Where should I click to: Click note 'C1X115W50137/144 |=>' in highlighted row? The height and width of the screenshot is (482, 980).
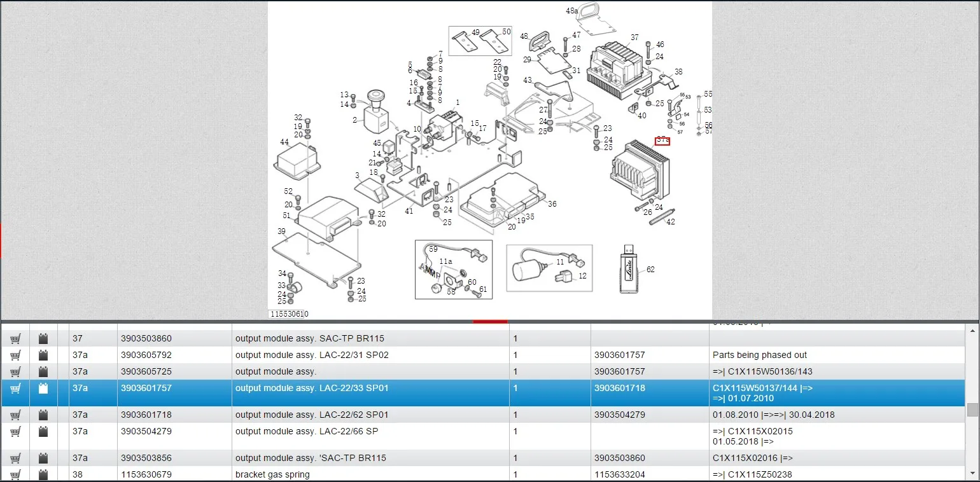tap(762, 388)
